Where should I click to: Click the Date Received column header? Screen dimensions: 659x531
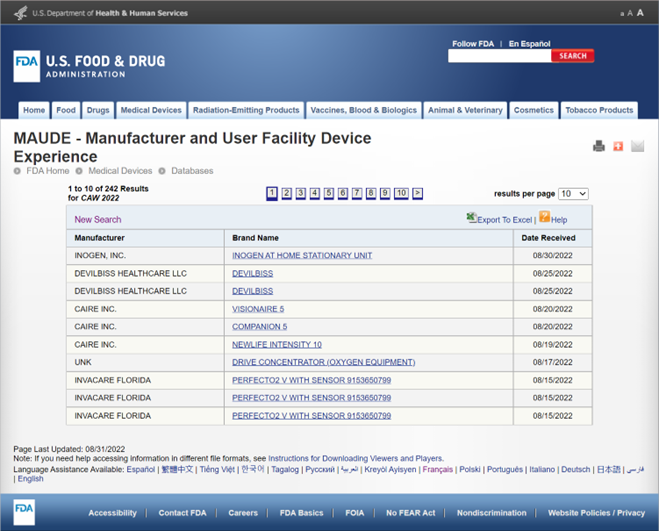point(548,238)
